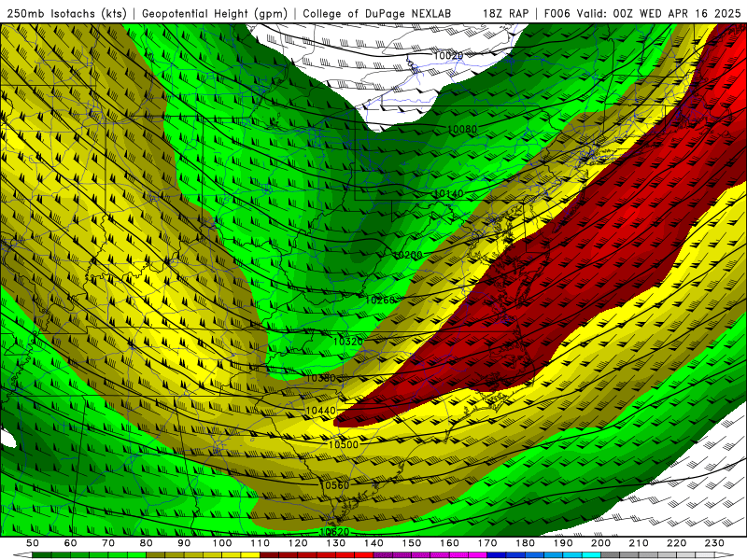Click the 10080 height contour label

coord(462,129)
